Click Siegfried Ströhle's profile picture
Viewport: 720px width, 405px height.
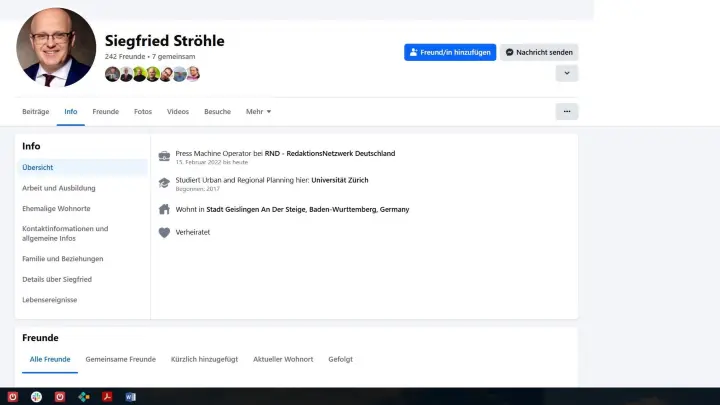(56, 47)
